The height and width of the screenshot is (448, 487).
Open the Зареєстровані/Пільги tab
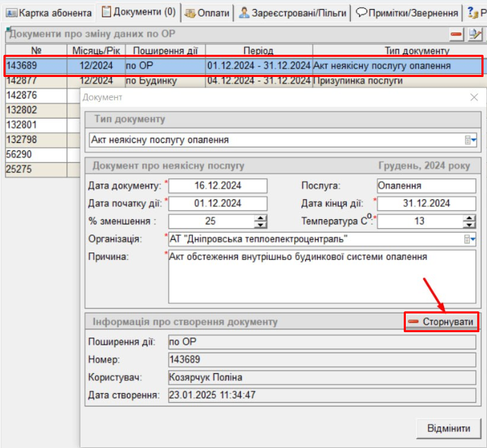pyautogui.click(x=291, y=13)
